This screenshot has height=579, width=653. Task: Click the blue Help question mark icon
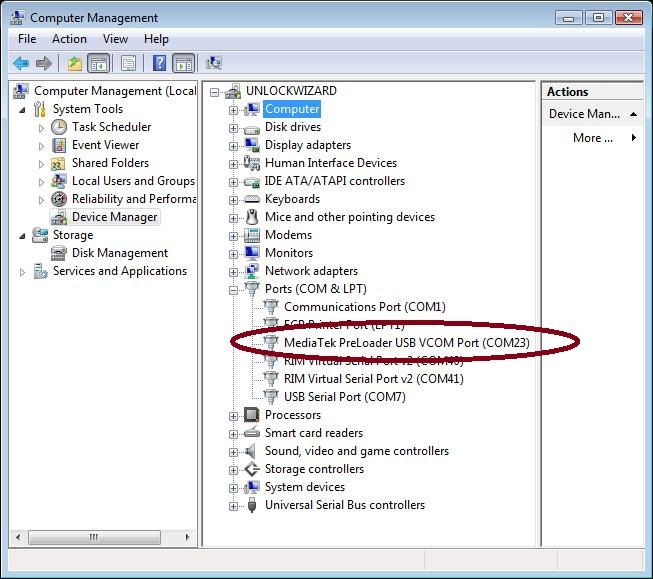[159, 63]
